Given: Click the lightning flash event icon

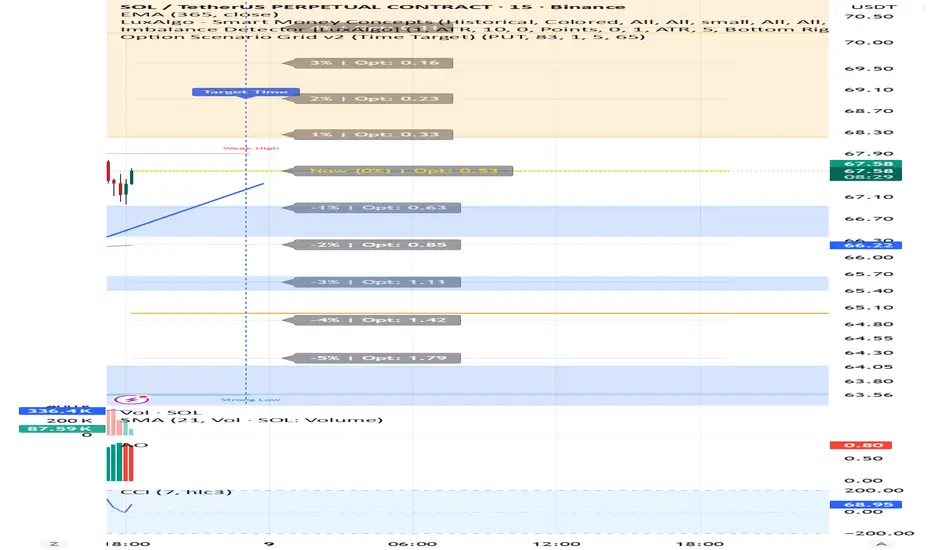Looking at the screenshot, I should [x=131, y=400].
